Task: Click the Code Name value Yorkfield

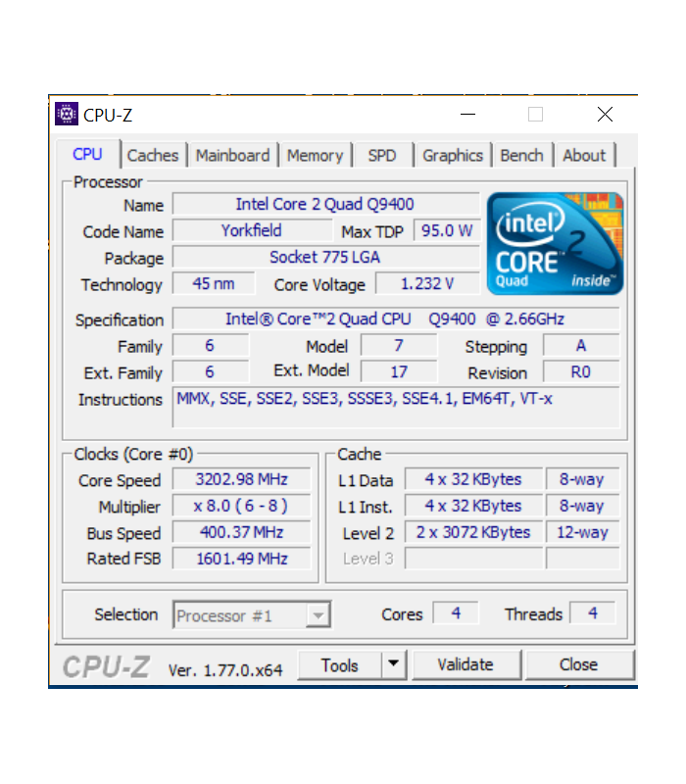Action: point(252,230)
